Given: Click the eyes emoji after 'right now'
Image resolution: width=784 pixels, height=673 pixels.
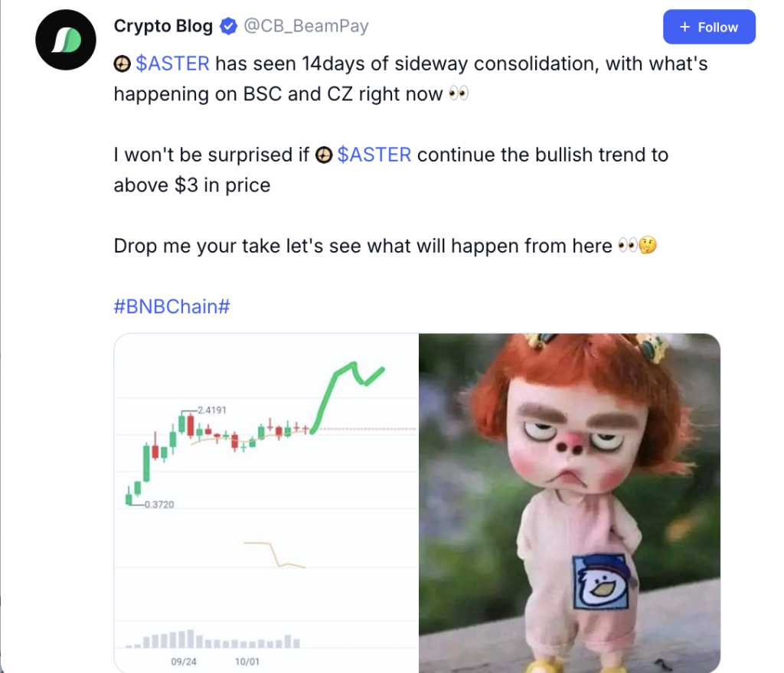Looking at the screenshot, I should coord(458,94).
